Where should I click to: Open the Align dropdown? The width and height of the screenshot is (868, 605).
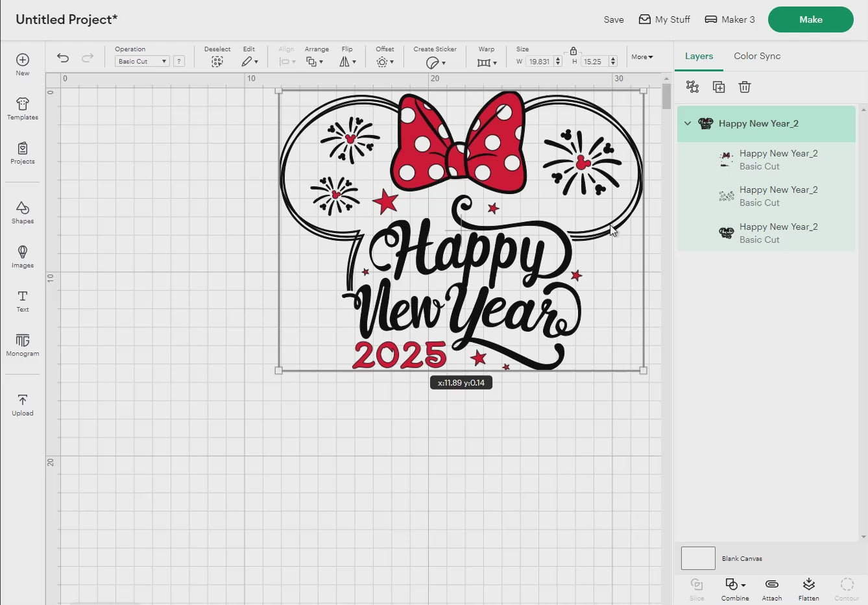[x=287, y=62]
